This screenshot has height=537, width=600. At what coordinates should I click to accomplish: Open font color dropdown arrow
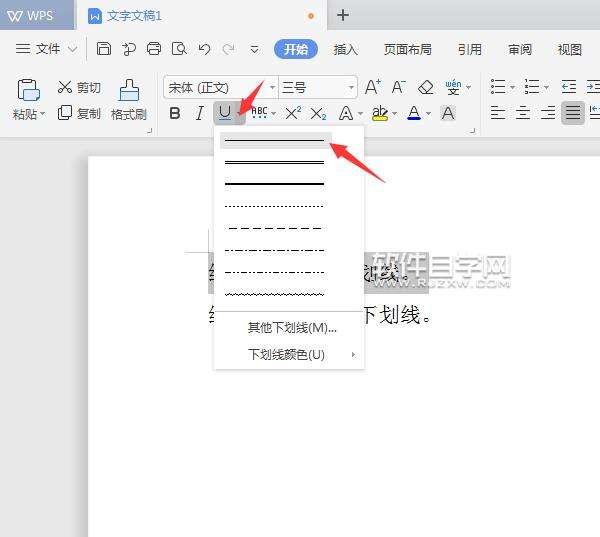[428, 114]
